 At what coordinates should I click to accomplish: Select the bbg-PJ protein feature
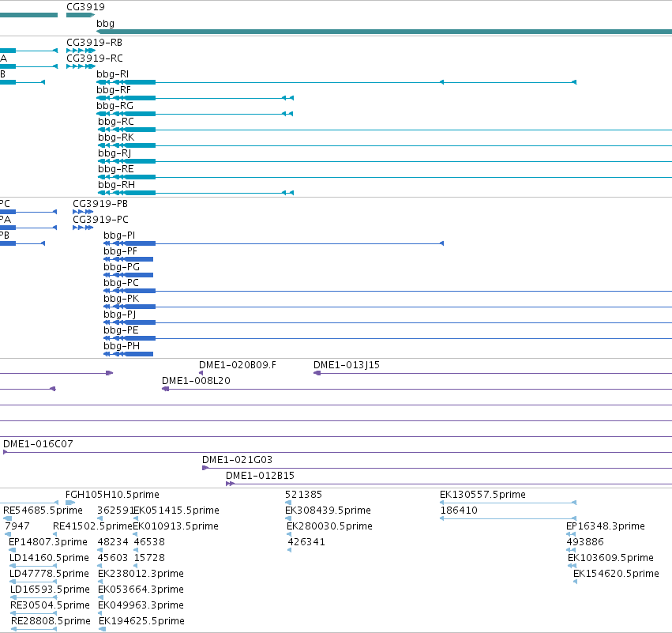point(388,322)
